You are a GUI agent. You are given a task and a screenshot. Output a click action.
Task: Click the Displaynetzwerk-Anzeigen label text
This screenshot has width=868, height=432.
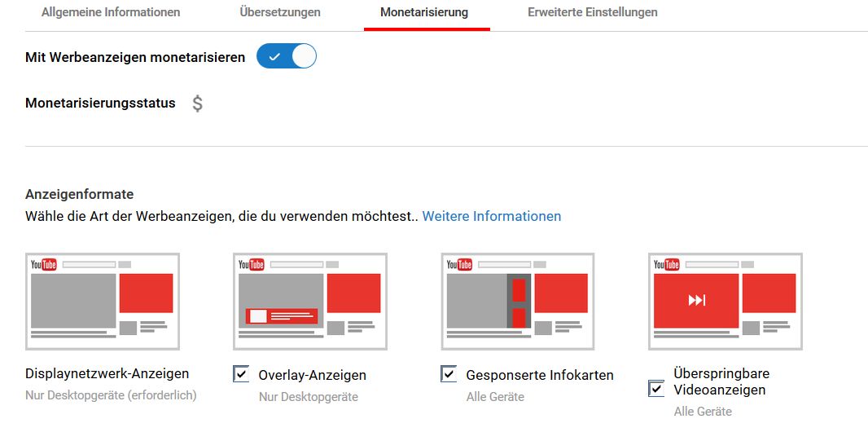107,374
